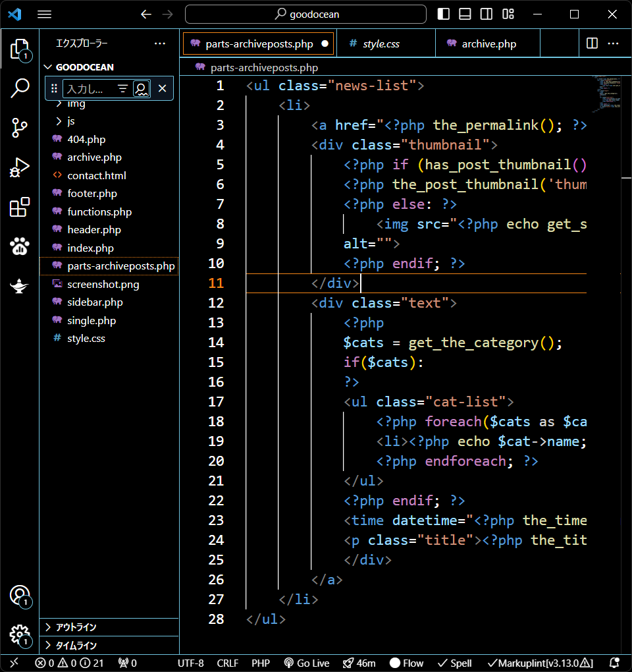
Task: Close the explorer find widget
Action: 163,88
